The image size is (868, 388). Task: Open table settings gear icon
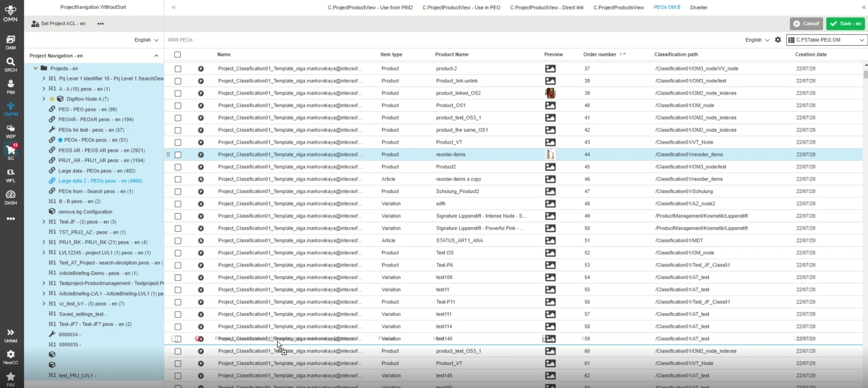778,40
